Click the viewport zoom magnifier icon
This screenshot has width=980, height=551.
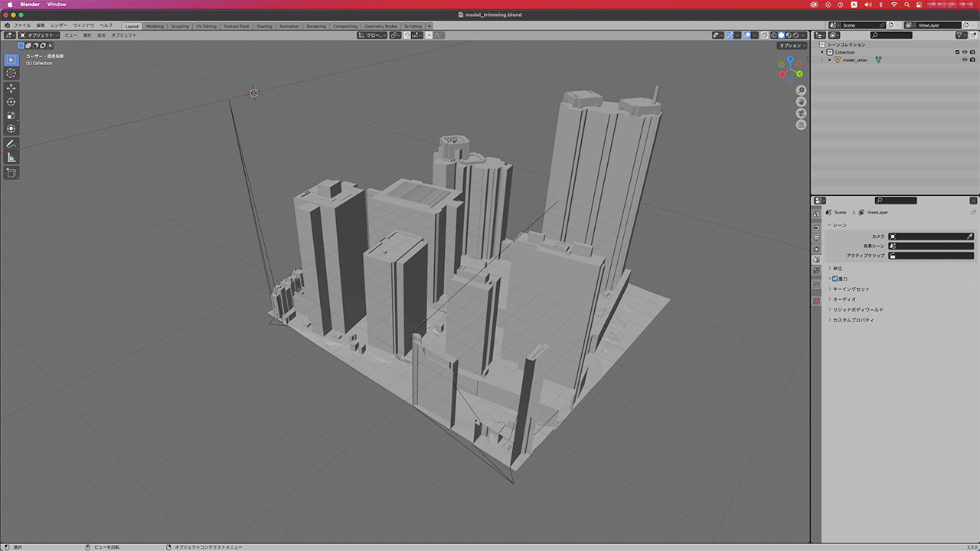tap(802, 90)
